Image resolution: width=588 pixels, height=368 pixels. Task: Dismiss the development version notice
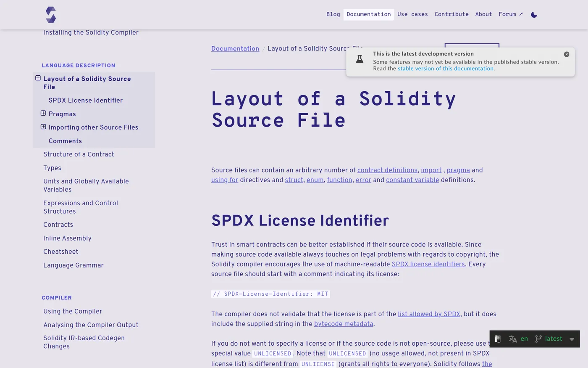tap(567, 54)
